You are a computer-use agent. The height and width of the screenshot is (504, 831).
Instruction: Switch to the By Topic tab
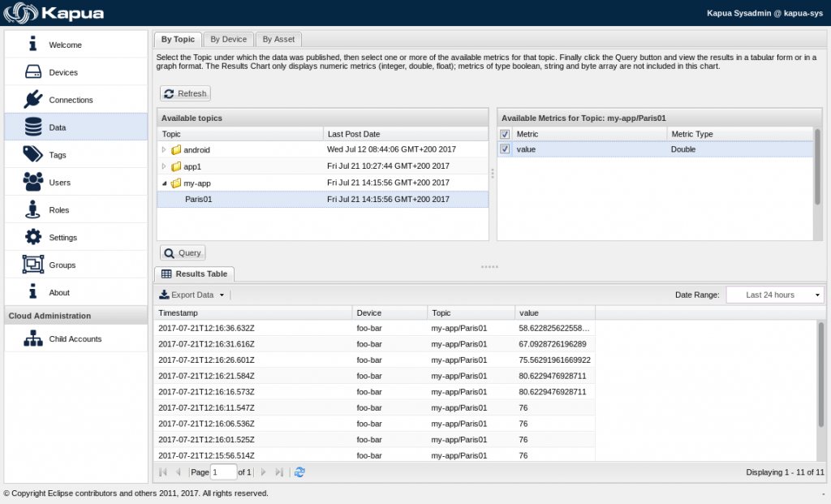click(178, 39)
